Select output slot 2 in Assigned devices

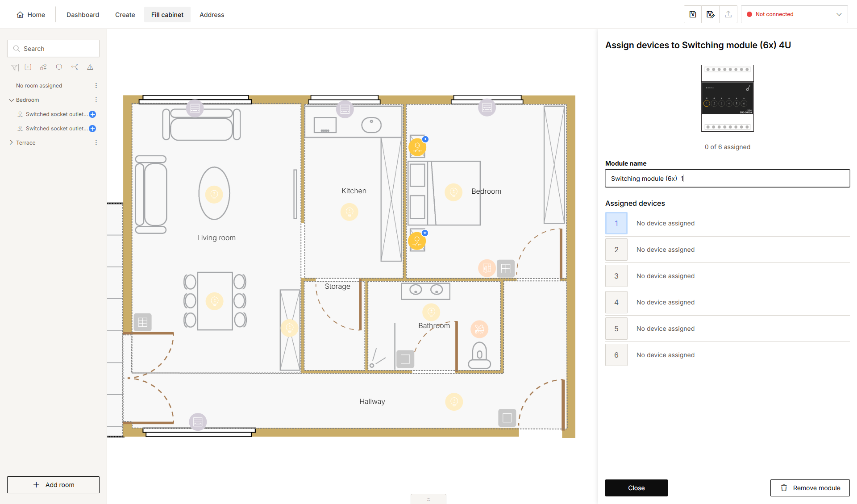click(616, 250)
